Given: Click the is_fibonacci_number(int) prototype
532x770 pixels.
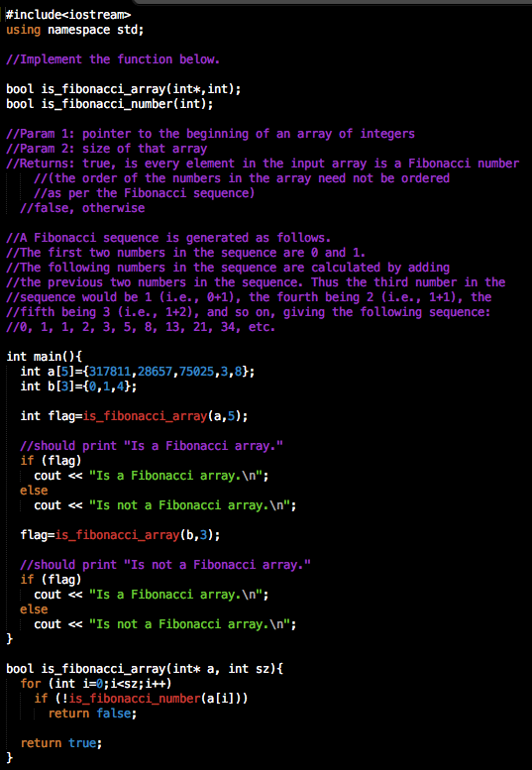Looking at the screenshot, I should (110, 104).
